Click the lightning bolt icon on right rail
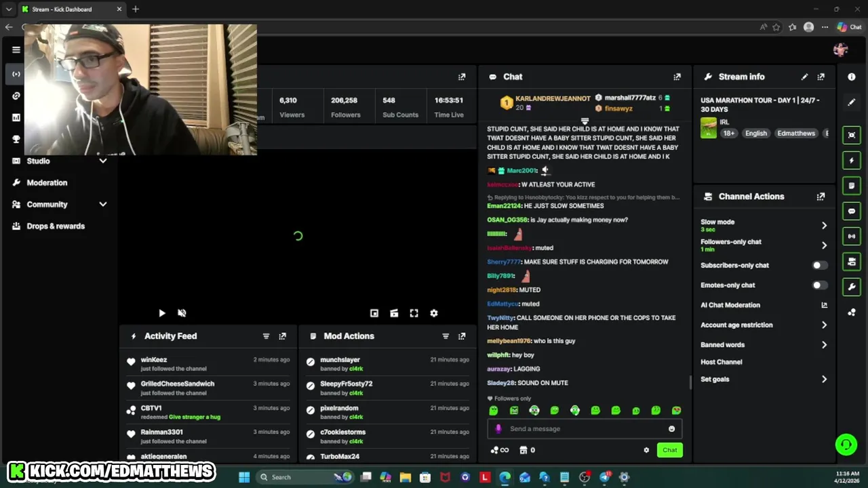This screenshot has height=488, width=868. pyautogui.click(x=852, y=161)
